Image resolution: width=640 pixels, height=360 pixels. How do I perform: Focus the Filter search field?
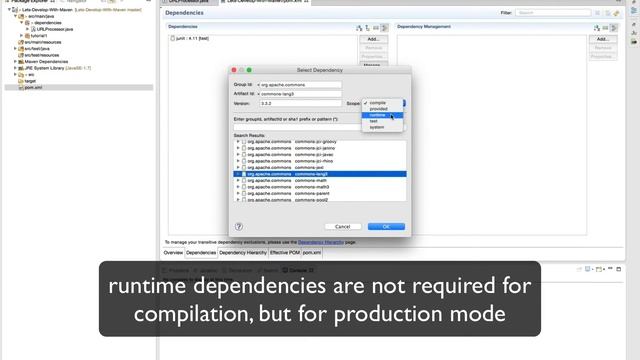point(553,13)
